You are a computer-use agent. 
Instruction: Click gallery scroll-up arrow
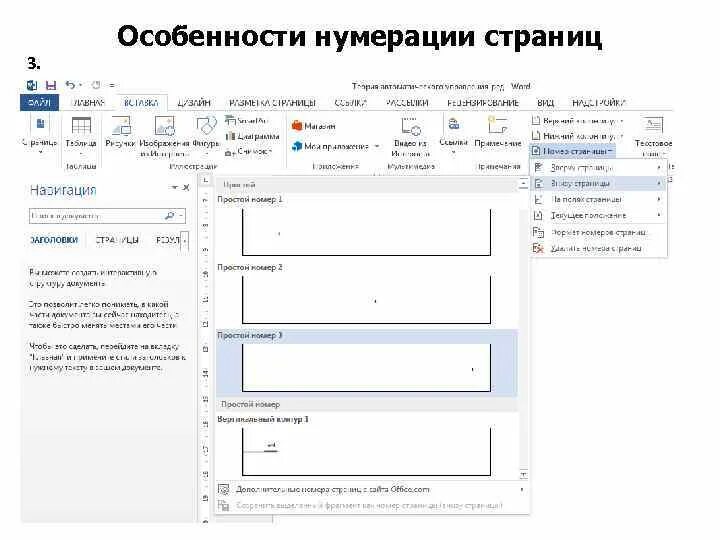click(x=523, y=184)
